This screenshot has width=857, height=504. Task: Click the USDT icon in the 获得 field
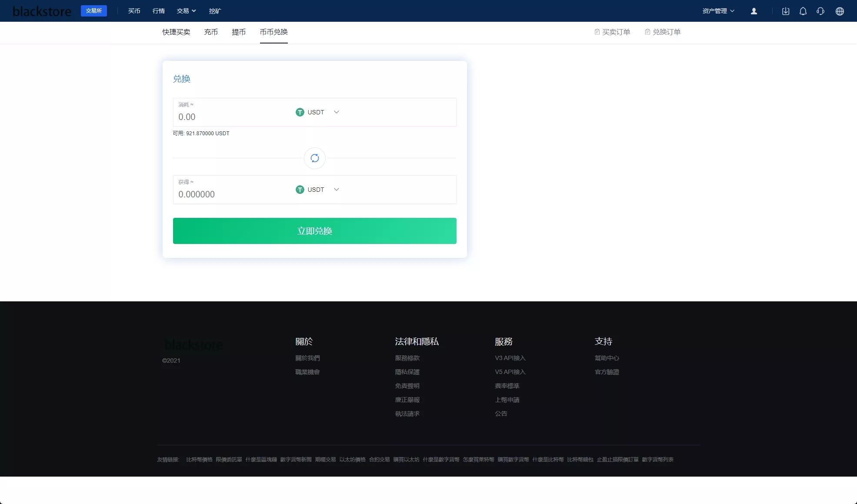(300, 190)
